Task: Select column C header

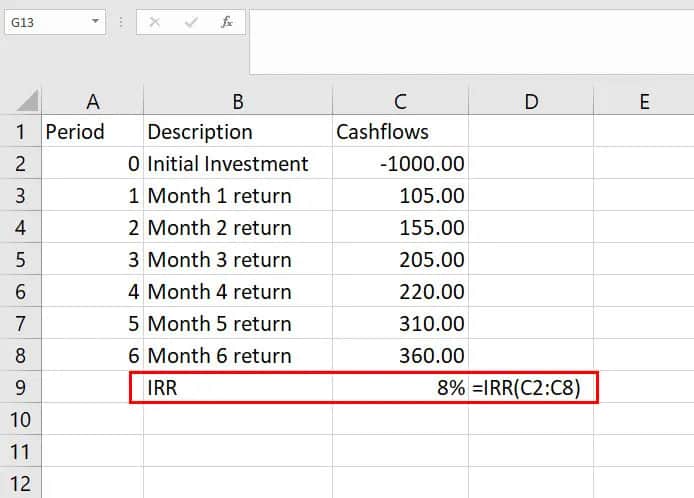Action: tap(400, 101)
